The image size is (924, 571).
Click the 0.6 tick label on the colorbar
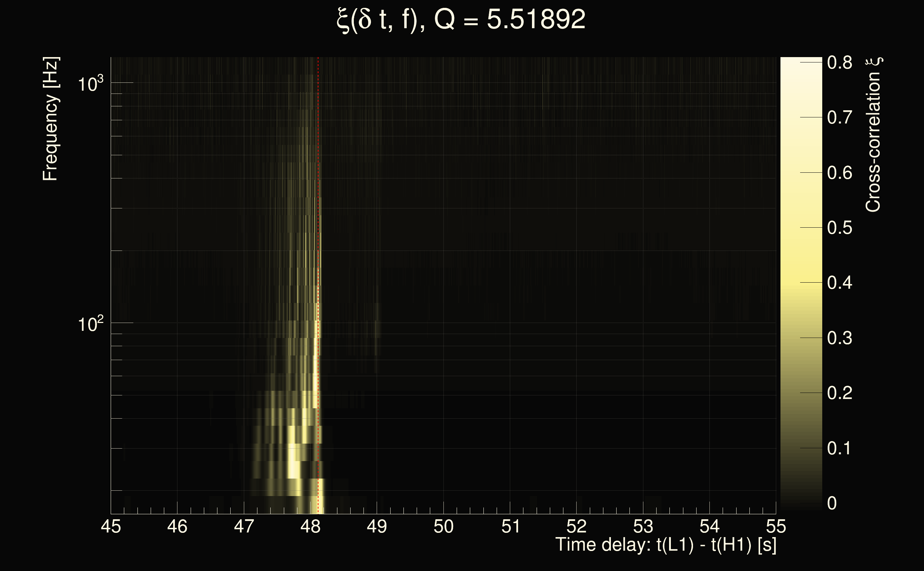click(839, 173)
